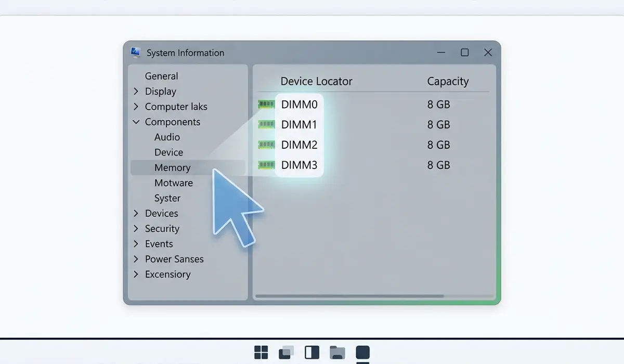Select the Syster item under Components
Viewport: 624px width, 364px height.
click(x=167, y=198)
